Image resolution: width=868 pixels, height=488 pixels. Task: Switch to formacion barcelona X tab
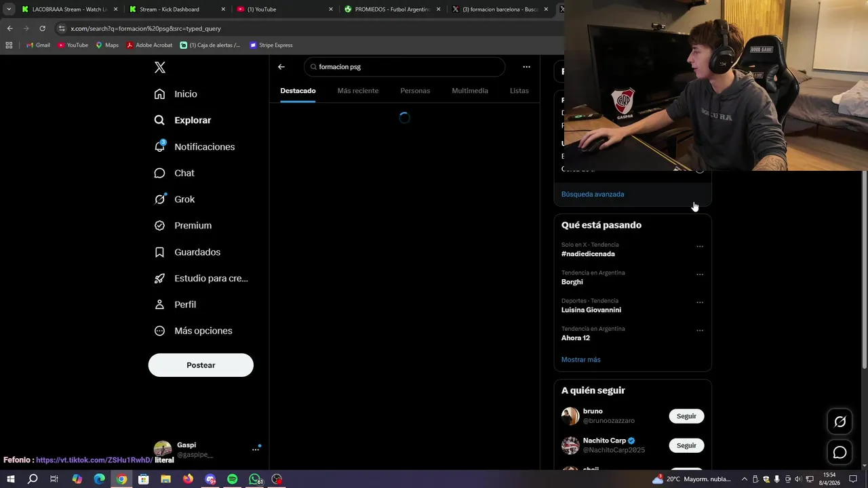tap(500, 9)
